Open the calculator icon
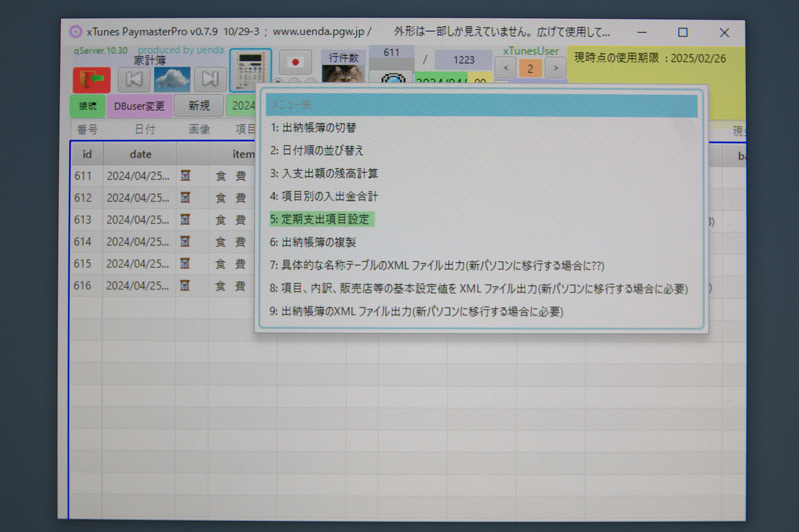Screen dimensions: 799x532 coord(251,70)
